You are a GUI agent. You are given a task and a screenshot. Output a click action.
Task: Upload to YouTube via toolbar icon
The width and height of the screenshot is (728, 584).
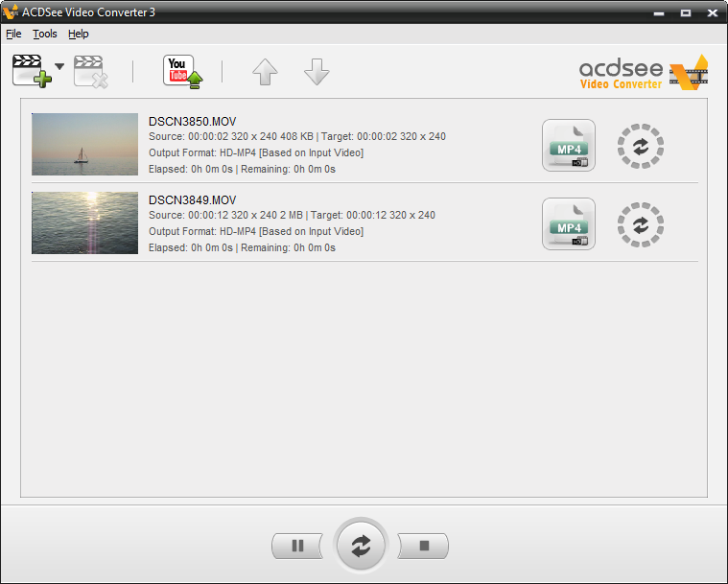(x=183, y=72)
